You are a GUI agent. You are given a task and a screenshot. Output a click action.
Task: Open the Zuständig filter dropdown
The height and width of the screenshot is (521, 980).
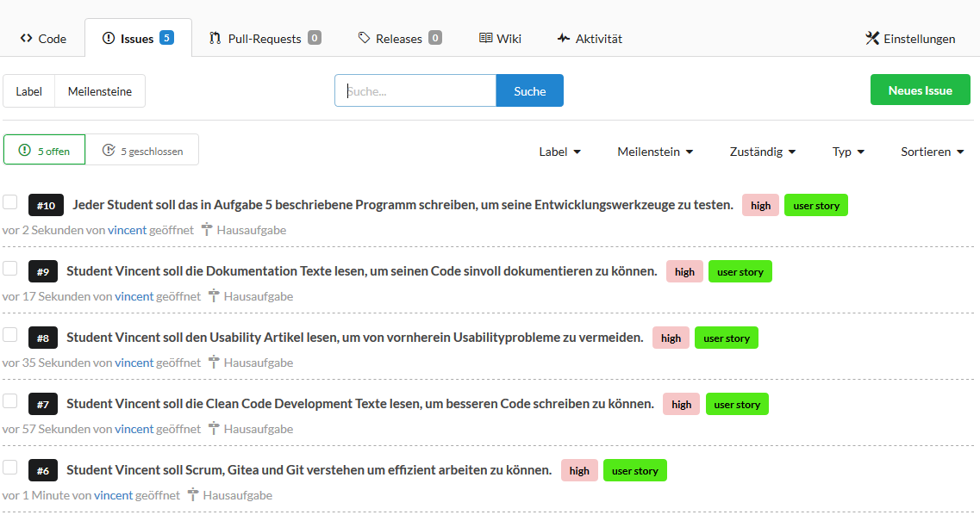[x=762, y=152]
